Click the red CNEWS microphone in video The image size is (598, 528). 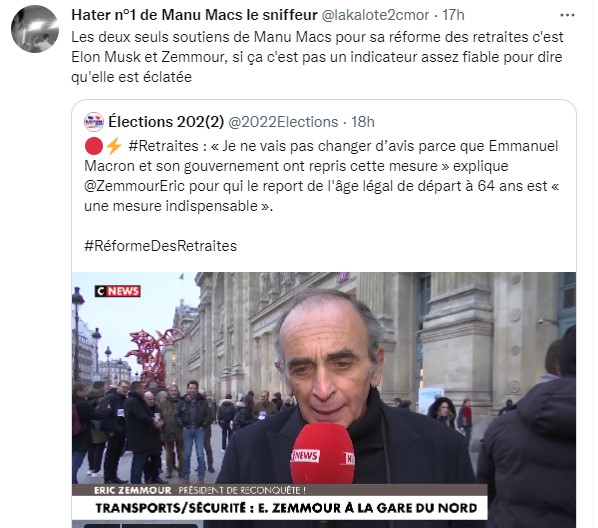(x=322, y=453)
